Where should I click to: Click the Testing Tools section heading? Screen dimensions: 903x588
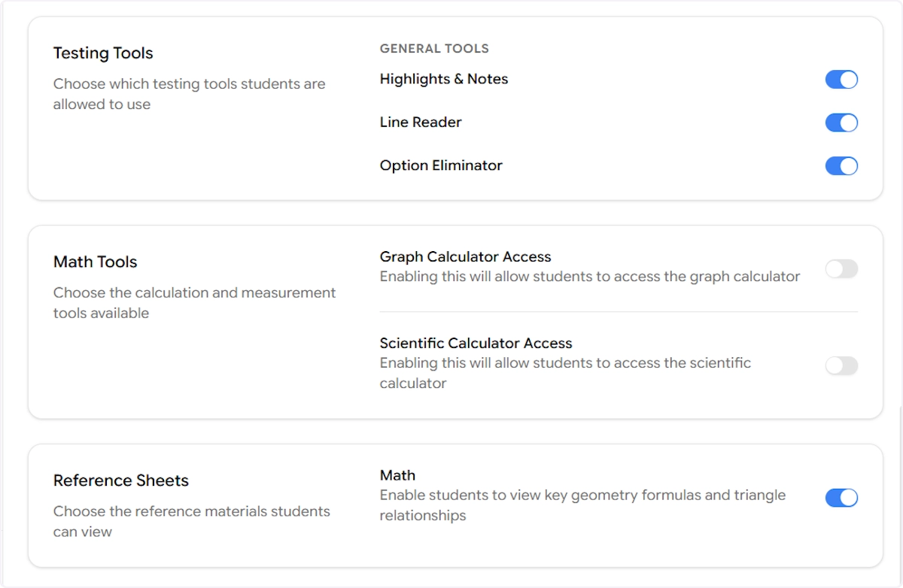103,53
